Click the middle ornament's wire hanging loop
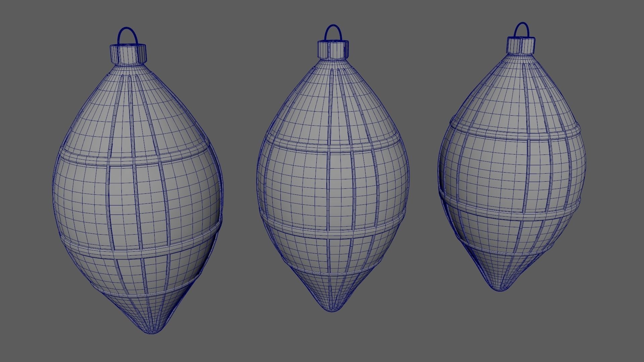This screenshot has width=644, height=362. [x=333, y=26]
